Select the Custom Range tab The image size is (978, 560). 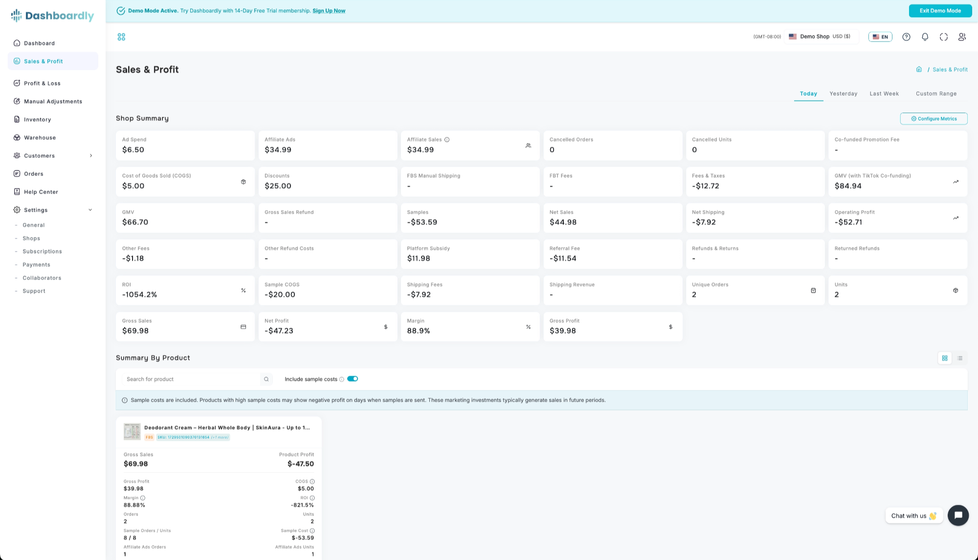coord(936,93)
